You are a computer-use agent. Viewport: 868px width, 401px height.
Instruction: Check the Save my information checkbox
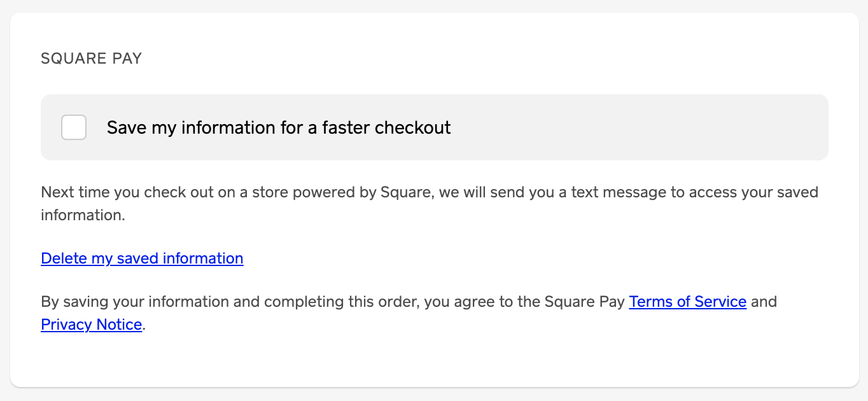(x=74, y=127)
